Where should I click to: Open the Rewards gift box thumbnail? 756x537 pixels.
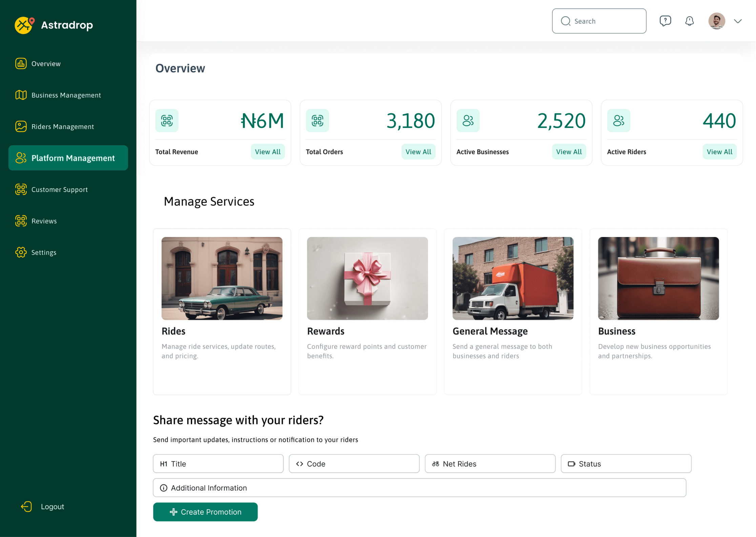[367, 278]
